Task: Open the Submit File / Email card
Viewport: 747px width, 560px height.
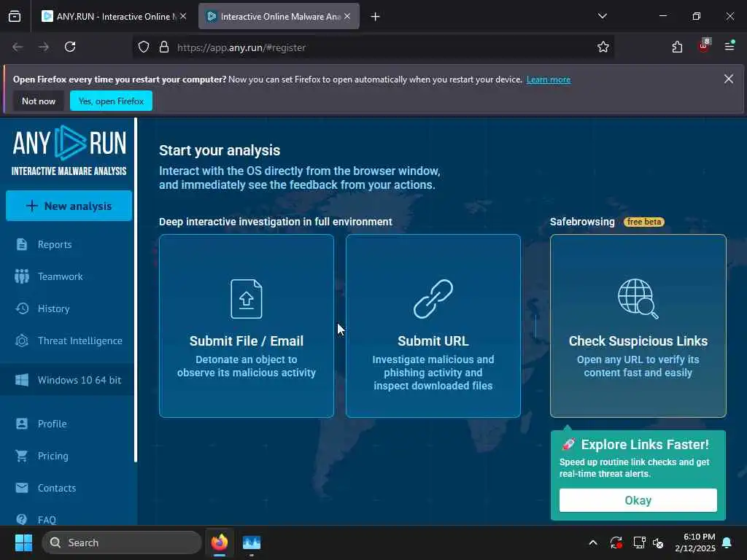Action: pyautogui.click(x=247, y=326)
